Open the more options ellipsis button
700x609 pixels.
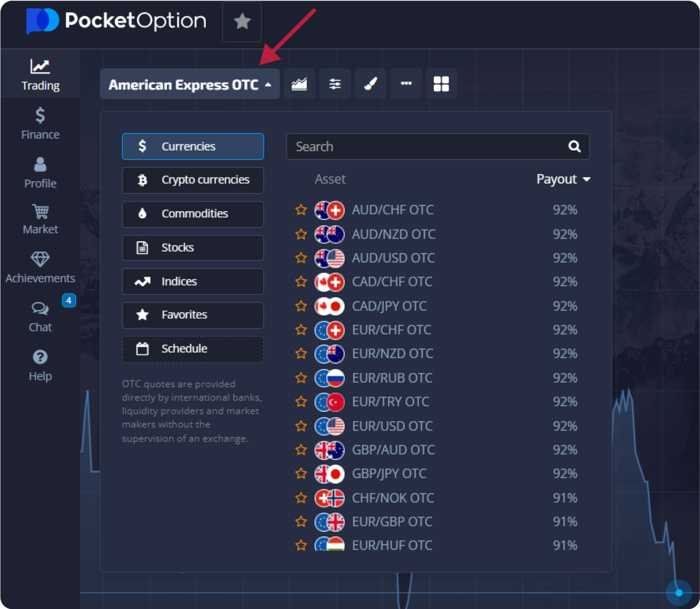point(406,84)
